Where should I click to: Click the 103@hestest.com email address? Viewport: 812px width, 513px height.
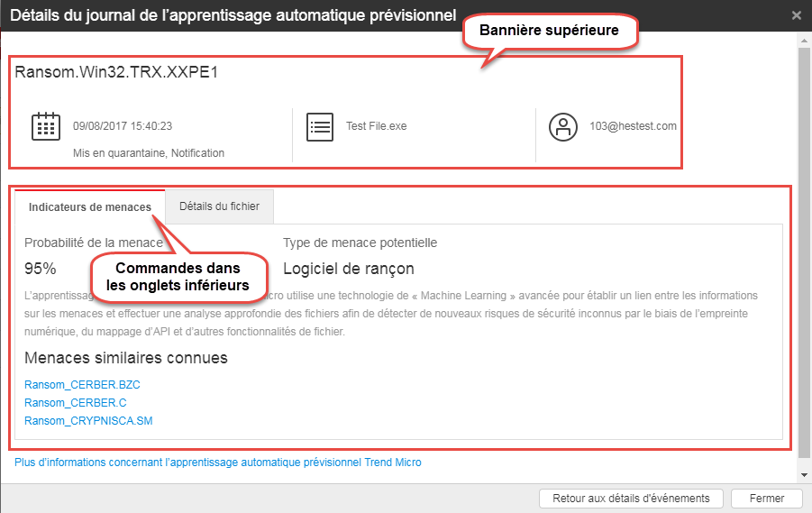pos(633,126)
